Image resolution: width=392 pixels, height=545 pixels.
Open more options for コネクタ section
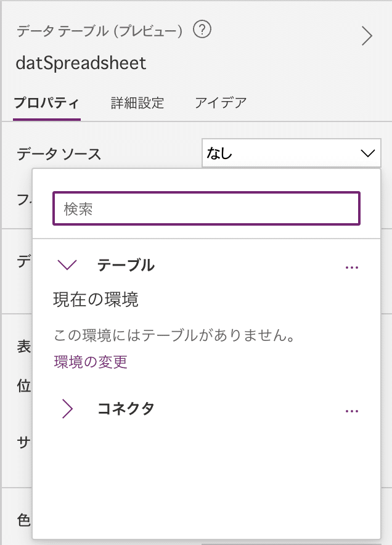coord(352,411)
